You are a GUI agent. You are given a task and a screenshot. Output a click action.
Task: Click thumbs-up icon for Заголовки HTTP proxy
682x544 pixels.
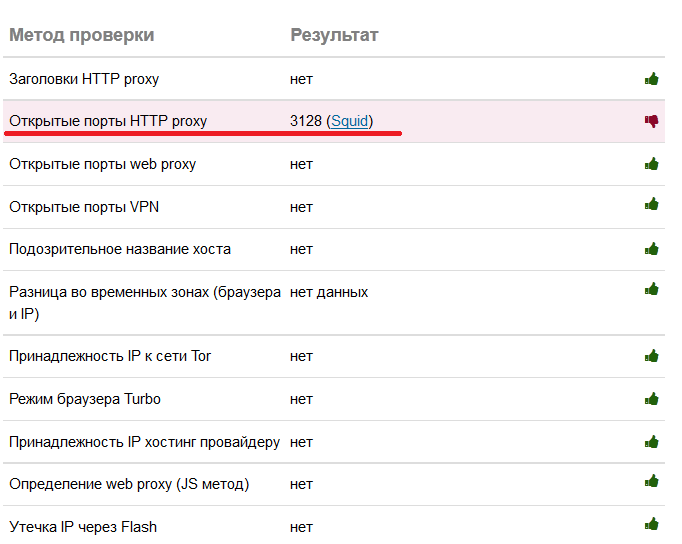(x=651, y=79)
